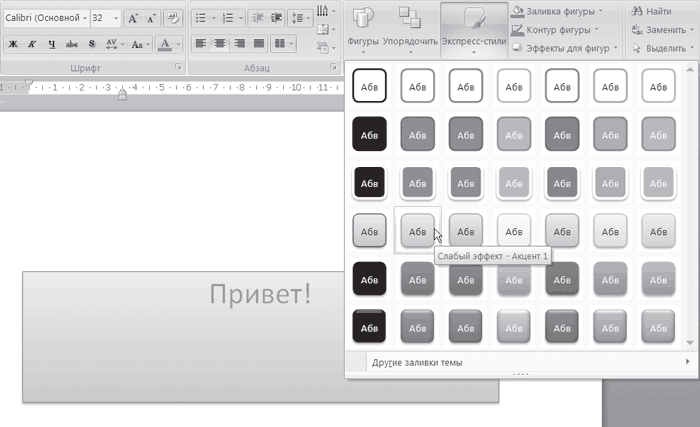Click the strikethrough text icon
The image size is (700, 427).
click(72, 44)
